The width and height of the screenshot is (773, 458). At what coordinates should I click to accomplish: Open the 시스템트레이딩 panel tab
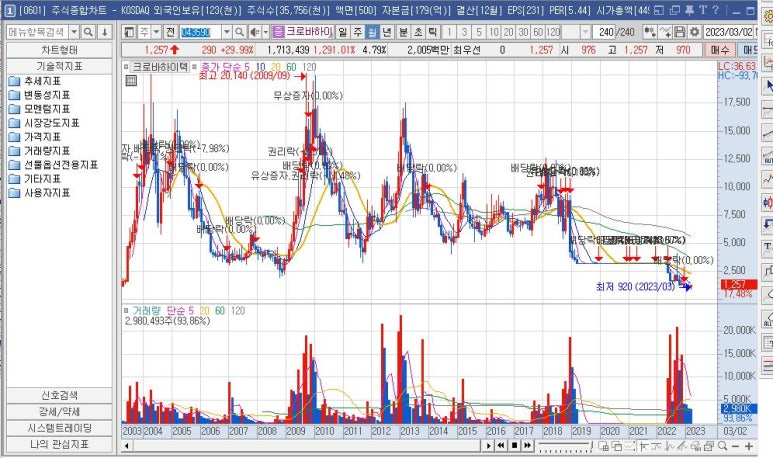click(59, 427)
